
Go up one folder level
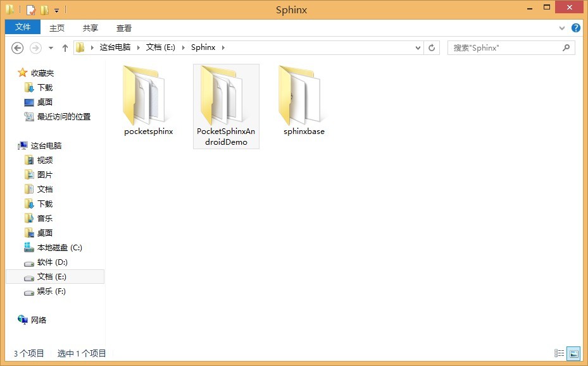coord(65,48)
